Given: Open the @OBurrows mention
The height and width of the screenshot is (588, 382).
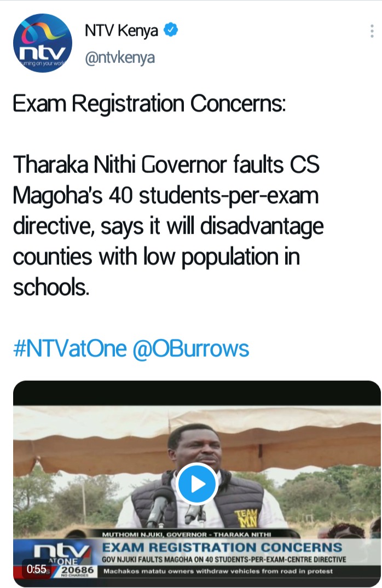Looking at the screenshot, I should pyautogui.click(x=190, y=349).
